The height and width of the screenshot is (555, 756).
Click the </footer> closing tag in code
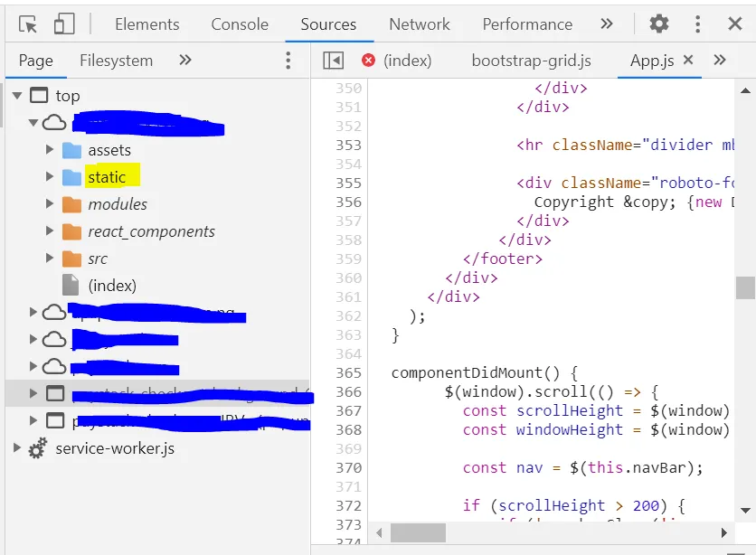pyautogui.click(x=503, y=259)
